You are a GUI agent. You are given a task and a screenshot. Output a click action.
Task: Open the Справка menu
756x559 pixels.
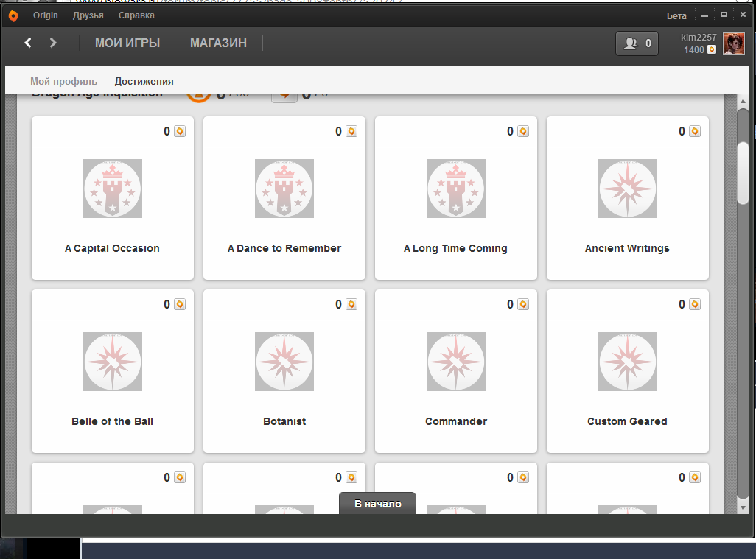pos(136,15)
